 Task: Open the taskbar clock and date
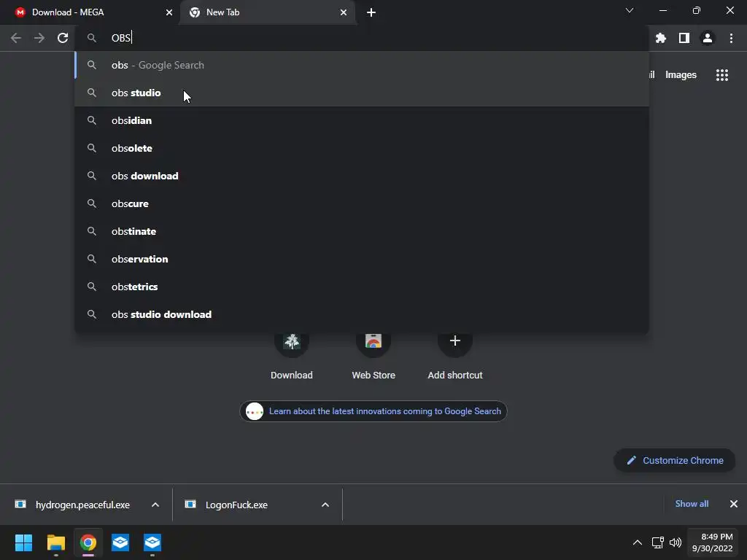point(712,542)
